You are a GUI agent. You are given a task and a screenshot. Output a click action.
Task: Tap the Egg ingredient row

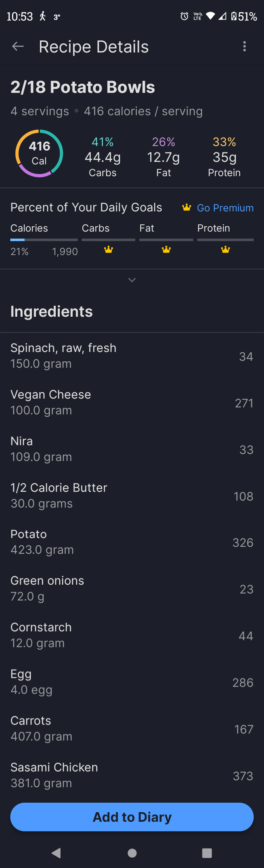132,682
